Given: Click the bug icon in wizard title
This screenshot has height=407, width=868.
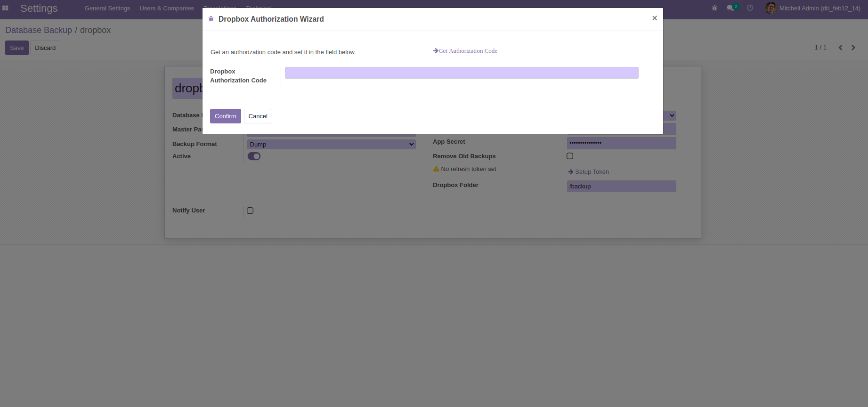Looking at the screenshot, I should 211,19.
